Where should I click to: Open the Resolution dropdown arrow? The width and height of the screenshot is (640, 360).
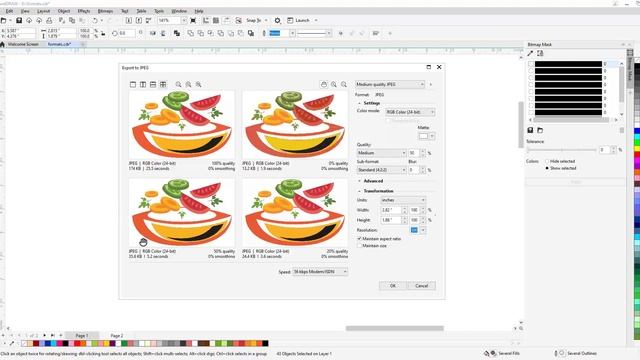coord(423,230)
